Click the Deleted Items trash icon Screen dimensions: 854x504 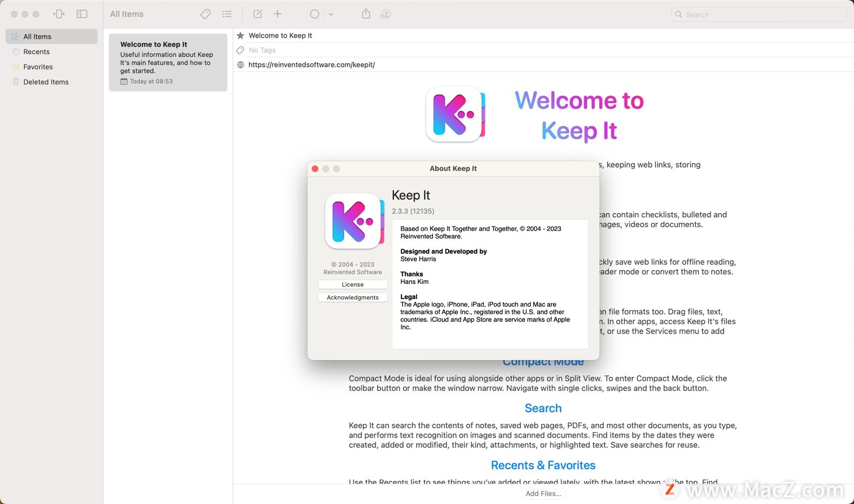(16, 82)
